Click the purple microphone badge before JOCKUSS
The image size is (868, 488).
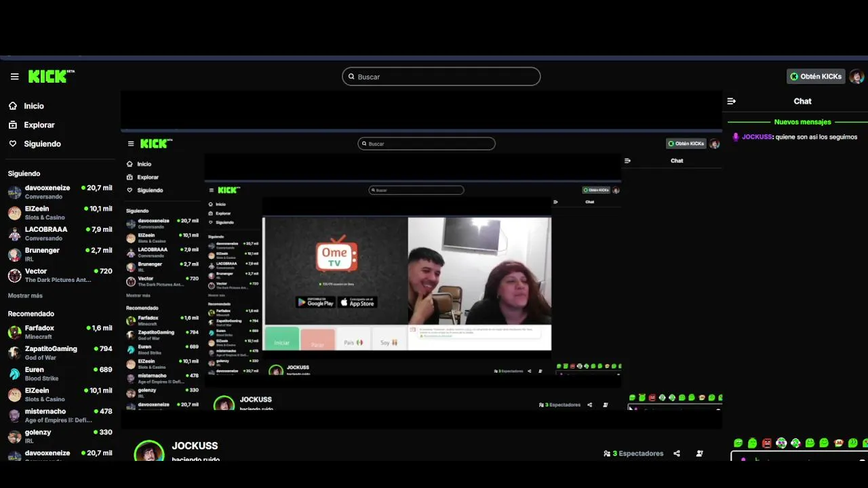click(736, 137)
